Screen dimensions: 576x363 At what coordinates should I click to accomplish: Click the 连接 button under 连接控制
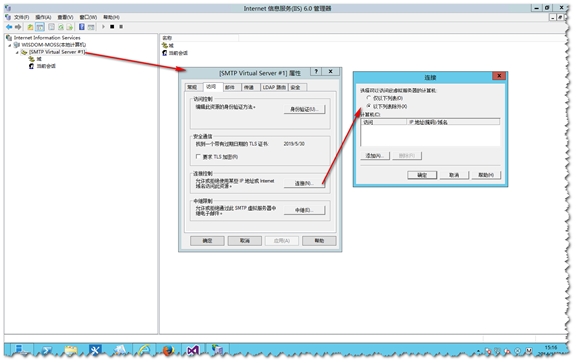coord(304,183)
